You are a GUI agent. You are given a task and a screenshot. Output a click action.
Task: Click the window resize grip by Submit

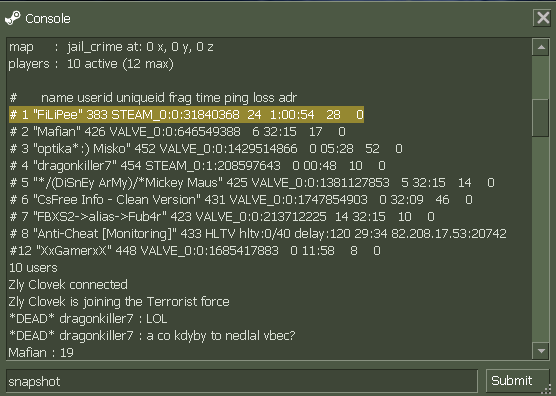point(545,389)
